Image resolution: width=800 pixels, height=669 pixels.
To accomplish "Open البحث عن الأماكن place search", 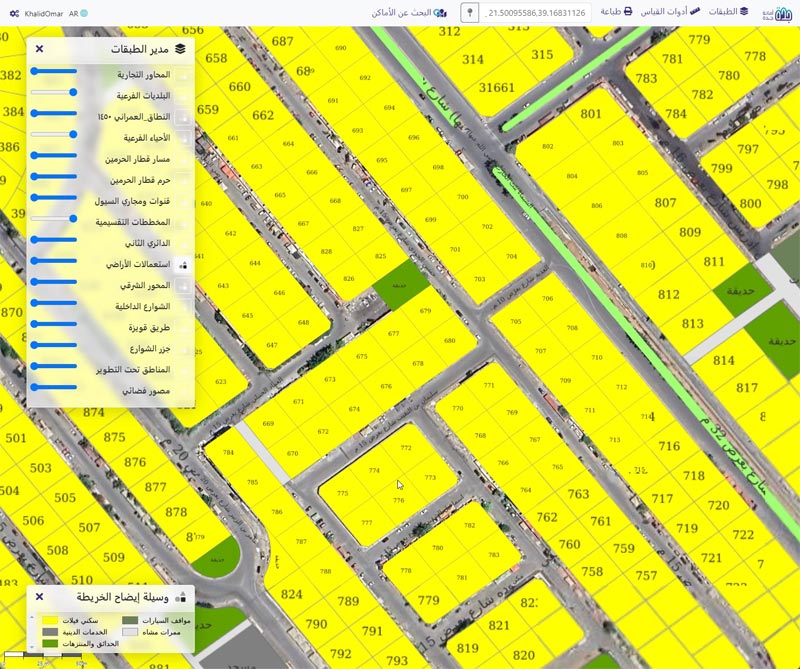I will pos(412,13).
